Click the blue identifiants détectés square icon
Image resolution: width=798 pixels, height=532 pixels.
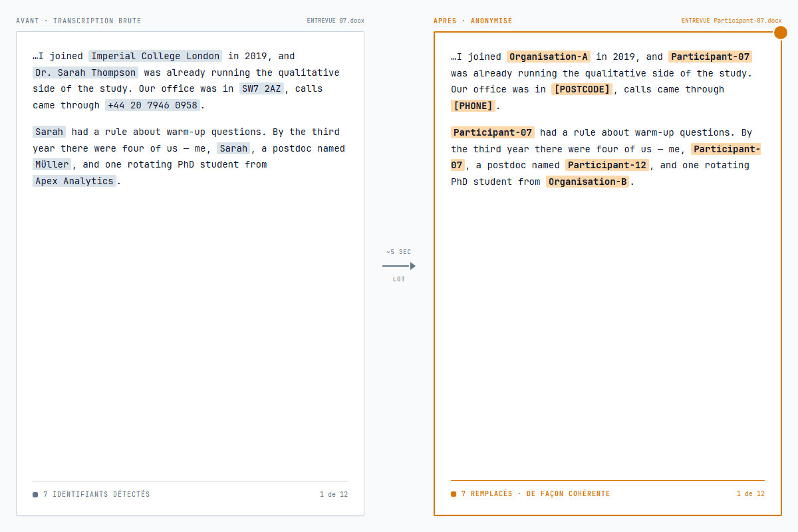pos(35,494)
